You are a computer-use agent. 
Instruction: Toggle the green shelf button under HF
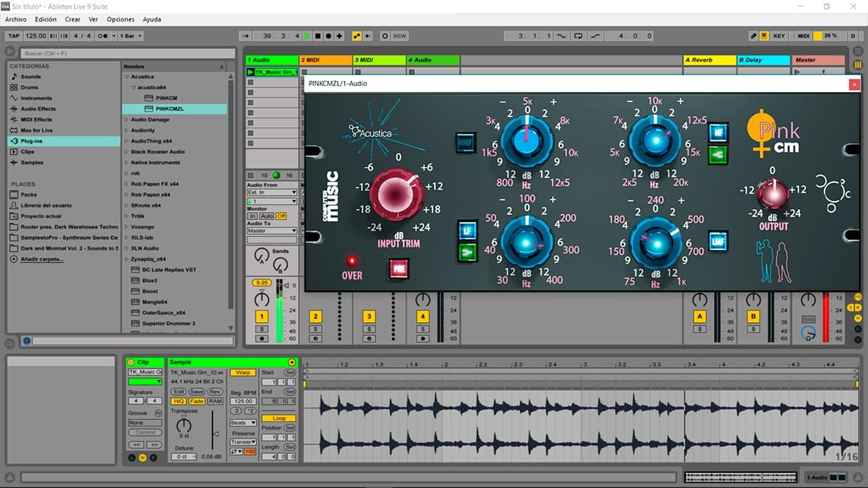point(718,153)
